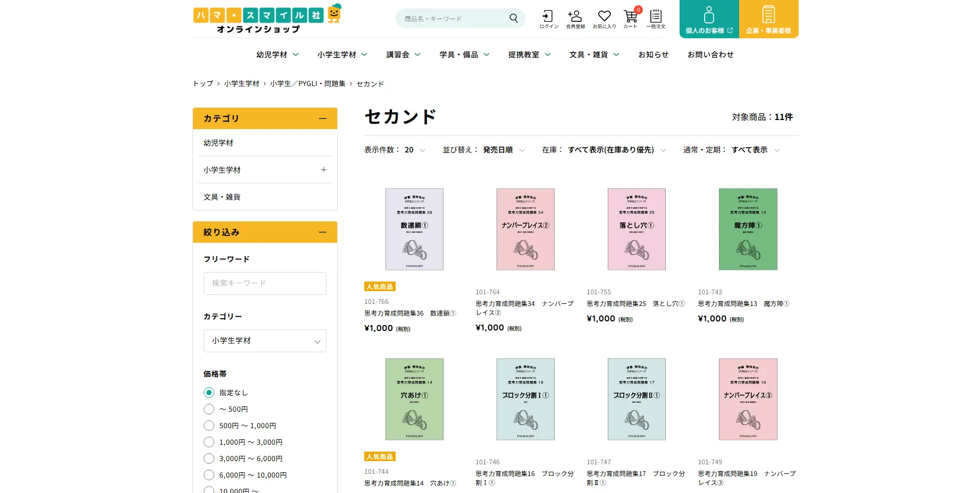The image size is (980, 493).
Task: Go to 小学生／PYGLI・問題集 breadcrumb
Action: click(x=307, y=84)
